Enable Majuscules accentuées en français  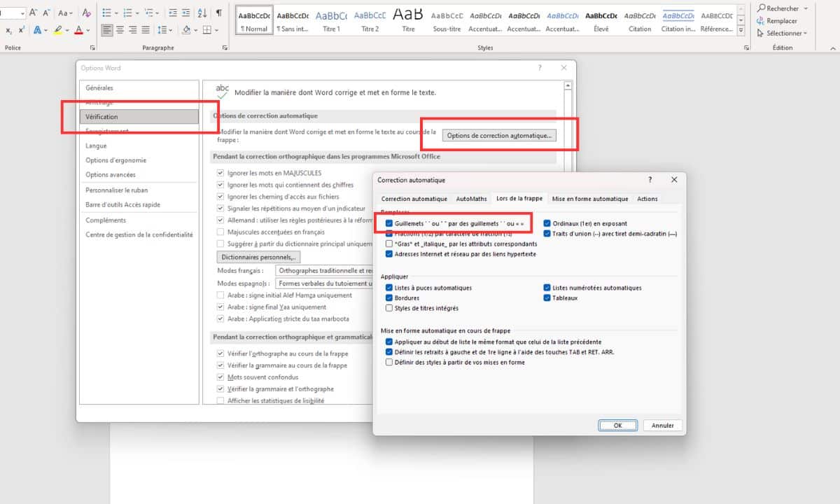220,232
